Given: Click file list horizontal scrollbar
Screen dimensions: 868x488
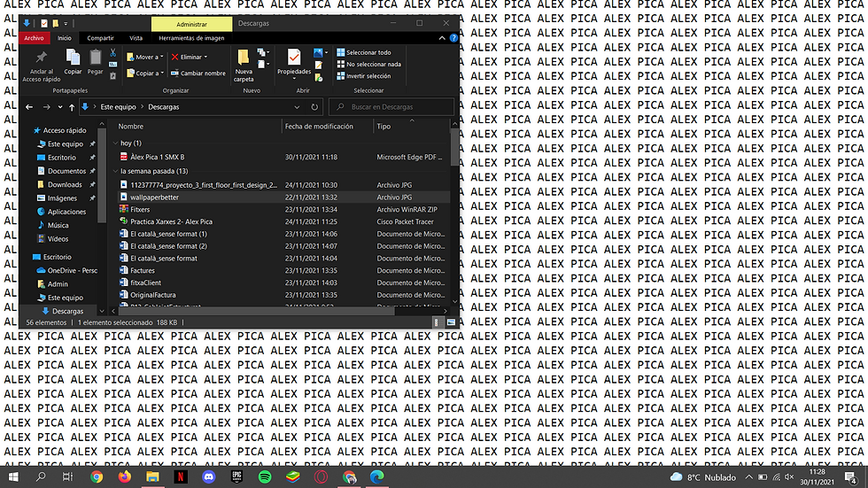Looking at the screenshot, I should 257,311.
